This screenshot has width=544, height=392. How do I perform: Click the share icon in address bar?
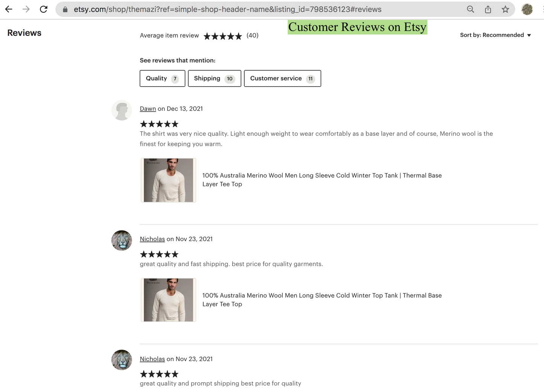pyautogui.click(x=488, y=9)
